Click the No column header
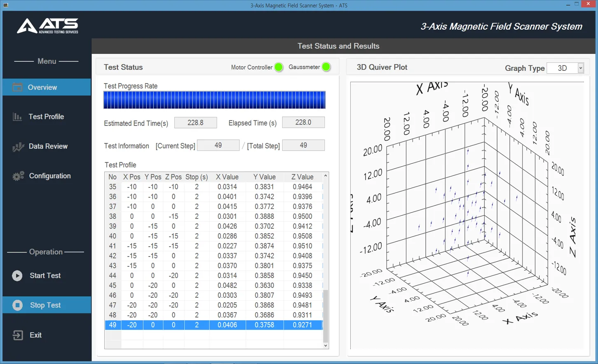Image resolution: width=598 pixels, height=364 pixels. click(113, 177)
